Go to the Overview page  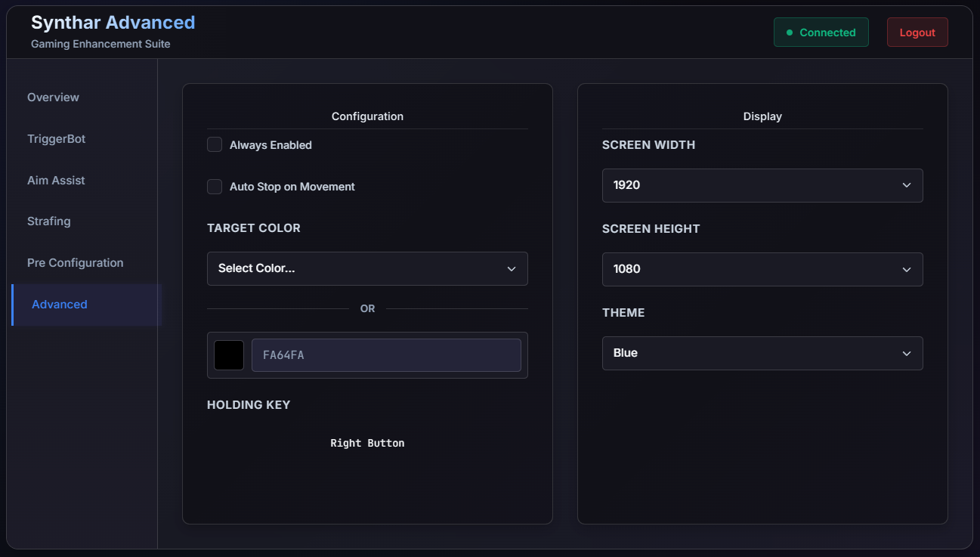tap(53, 97)
